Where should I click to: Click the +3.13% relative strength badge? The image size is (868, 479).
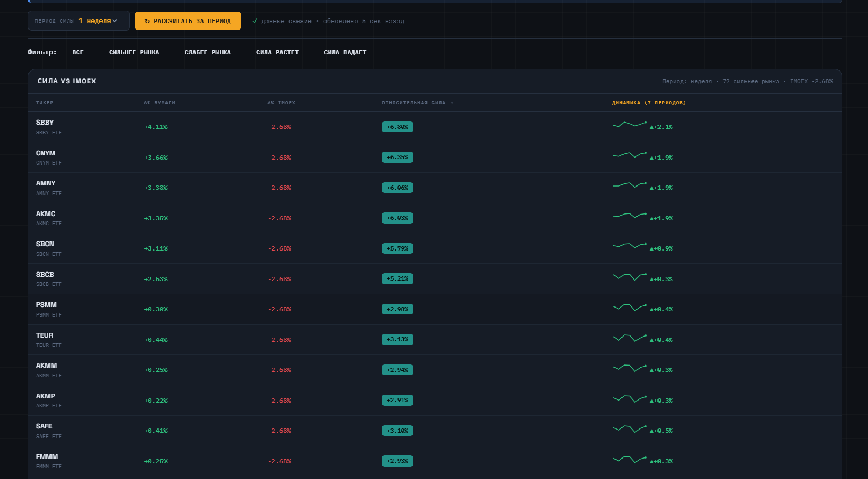397,340
